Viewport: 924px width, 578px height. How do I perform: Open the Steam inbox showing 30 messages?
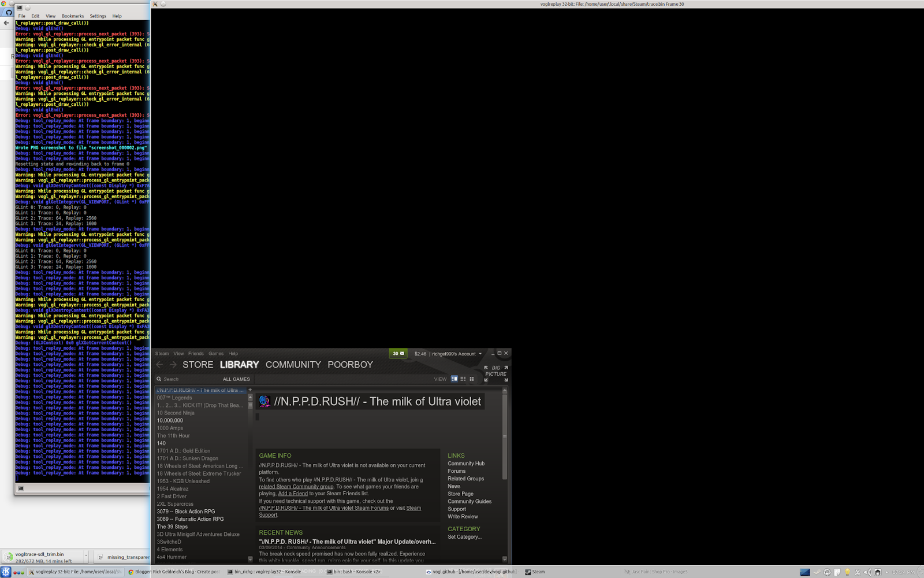click(398, 354)
